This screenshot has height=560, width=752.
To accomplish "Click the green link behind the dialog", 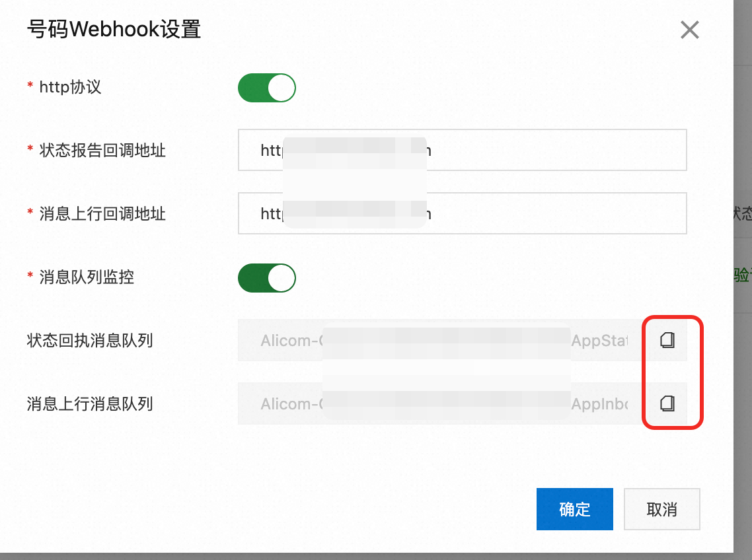I will coord(742,276).
